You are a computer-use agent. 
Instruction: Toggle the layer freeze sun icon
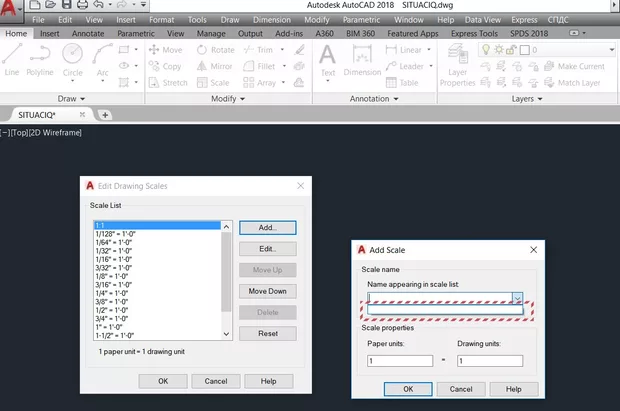tap(499, 50)
